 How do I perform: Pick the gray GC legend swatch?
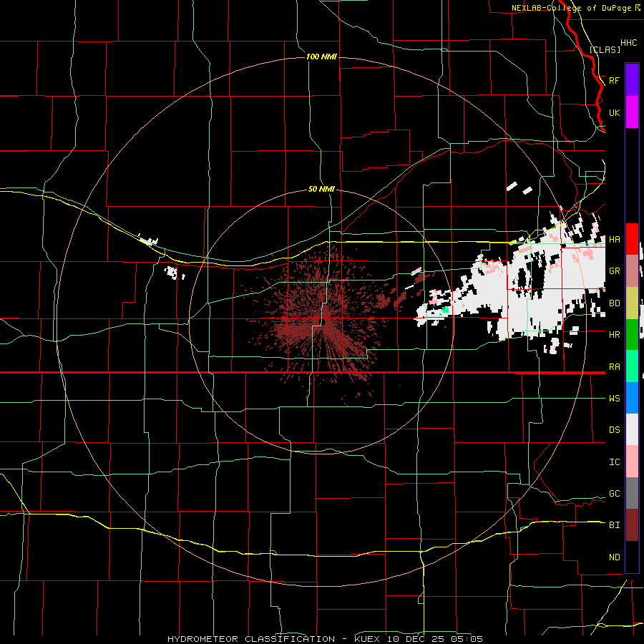pos(632,493)
